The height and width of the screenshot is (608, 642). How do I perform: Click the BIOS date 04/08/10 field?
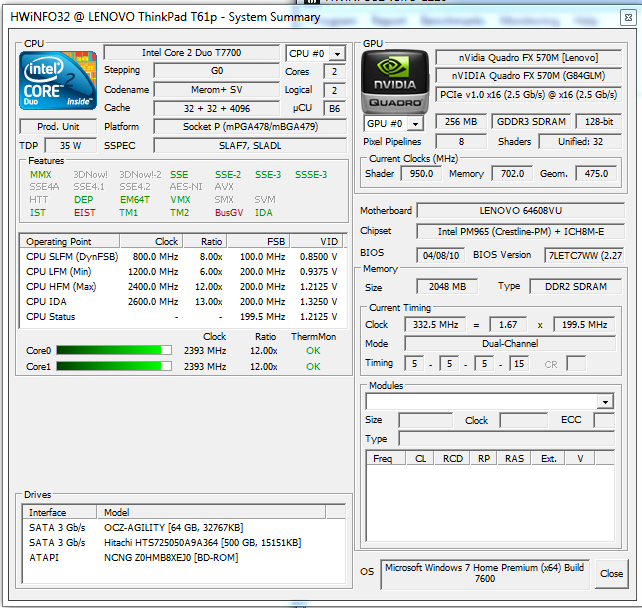441,255
